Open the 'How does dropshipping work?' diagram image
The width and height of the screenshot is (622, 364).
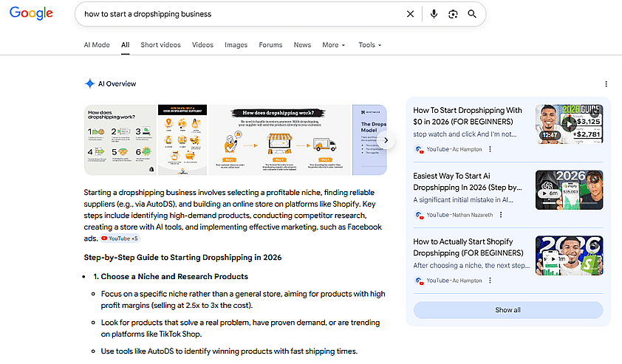point(280,140)
